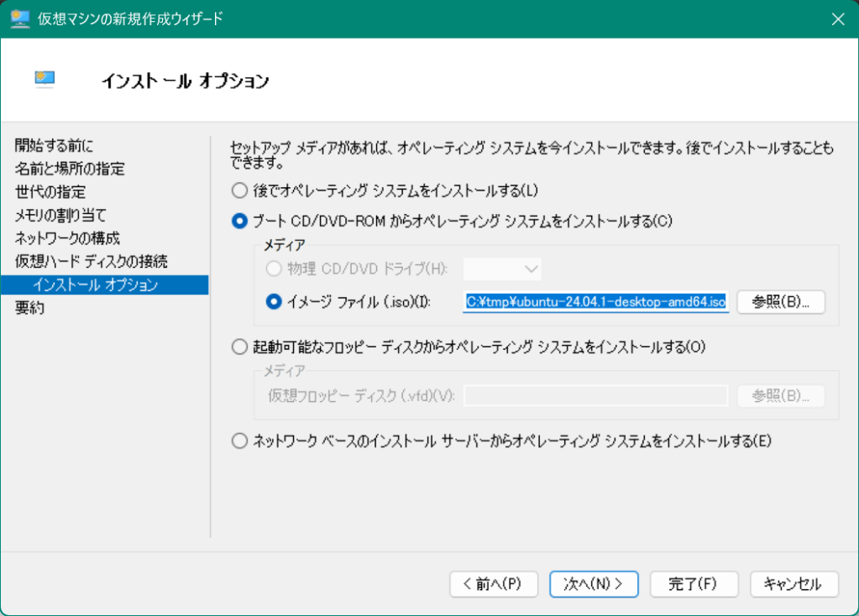This screenshot has width=859, height=616.
Task: Close the wizard with the X button
Action: click(x=836, y=18)
